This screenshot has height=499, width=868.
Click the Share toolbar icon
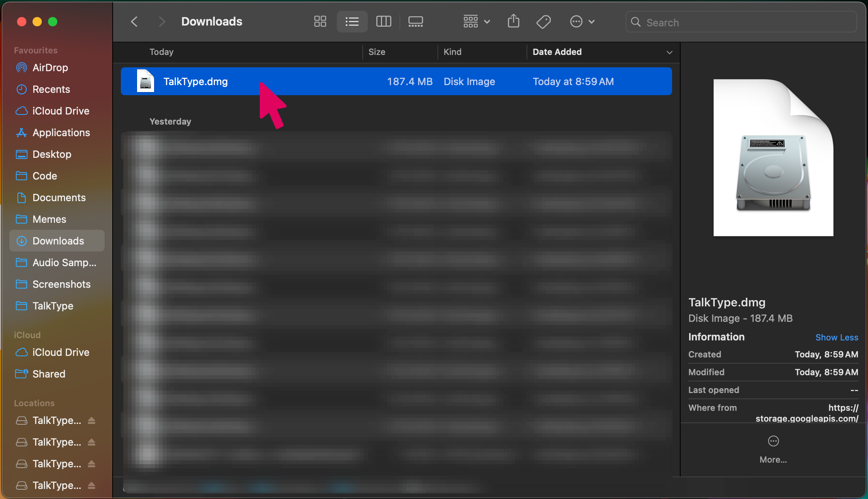(x=513, y=21)
